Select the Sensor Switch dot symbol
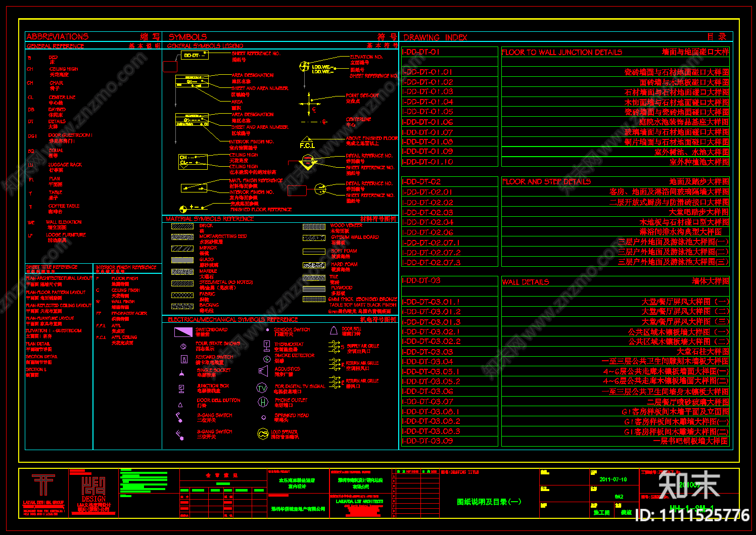This screenshot has height=535, width=756. click(267, 330)
